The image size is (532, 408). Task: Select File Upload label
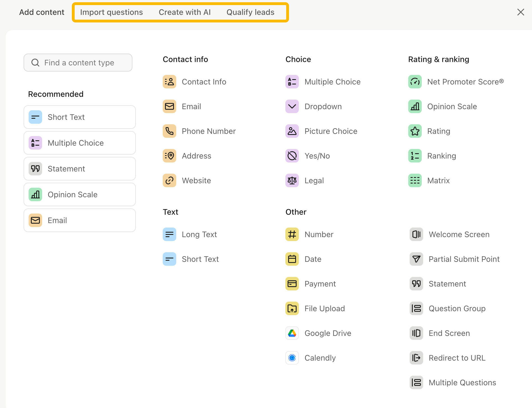pyautogui.click(x=325, y=308)
